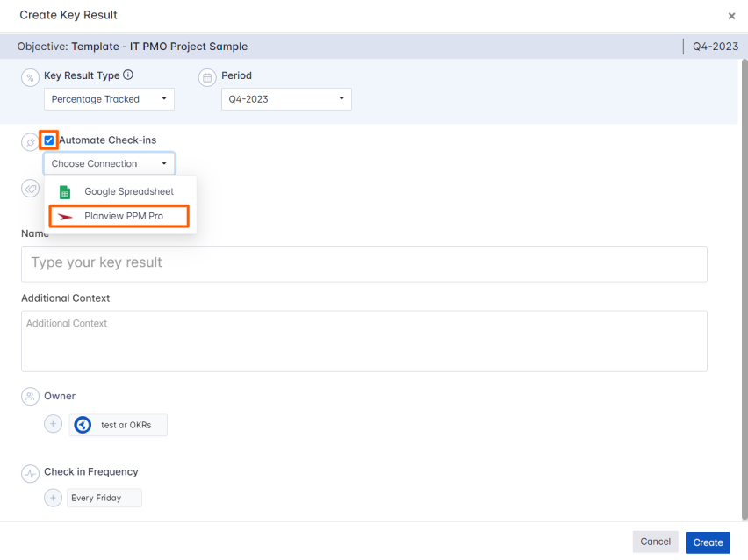Click the Create button

click(x=708, y=542)
